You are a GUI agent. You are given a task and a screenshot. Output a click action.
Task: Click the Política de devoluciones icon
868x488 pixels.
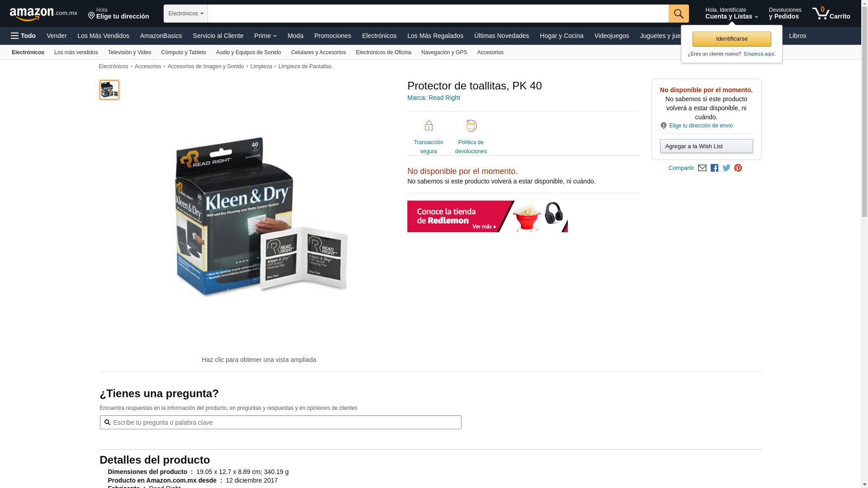[471, 126]
